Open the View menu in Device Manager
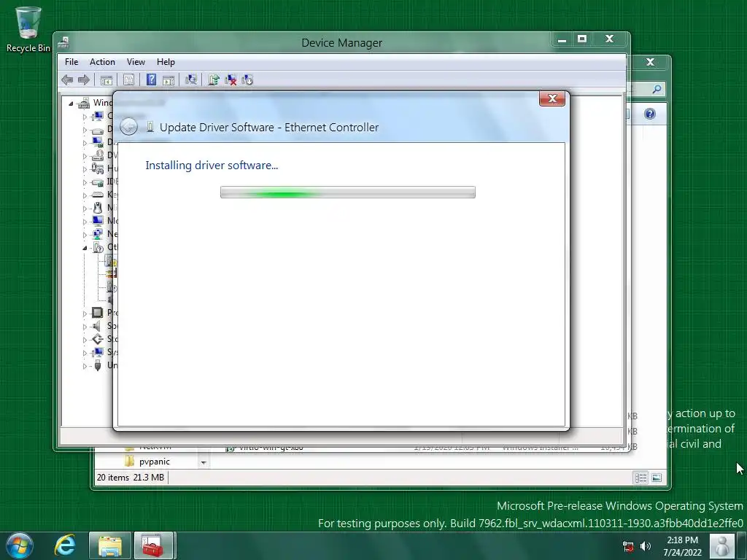 click(x=136, y=62)
